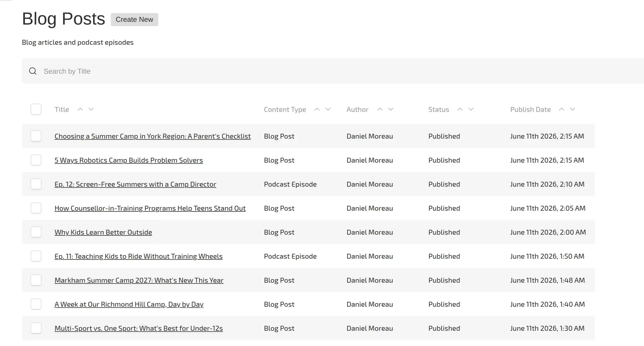Viewport: 644px width, 346px height.
Task: Focus the Search by Title field
Action: click(333, 71)
